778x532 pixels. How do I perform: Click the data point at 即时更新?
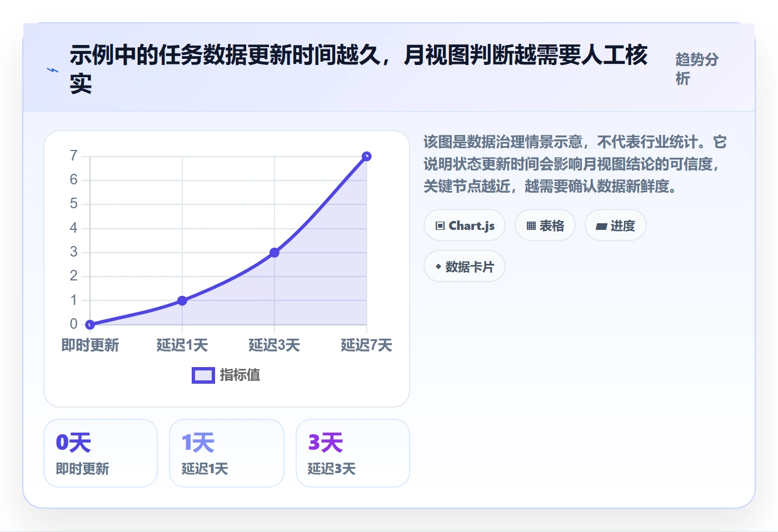click(90, 324)
